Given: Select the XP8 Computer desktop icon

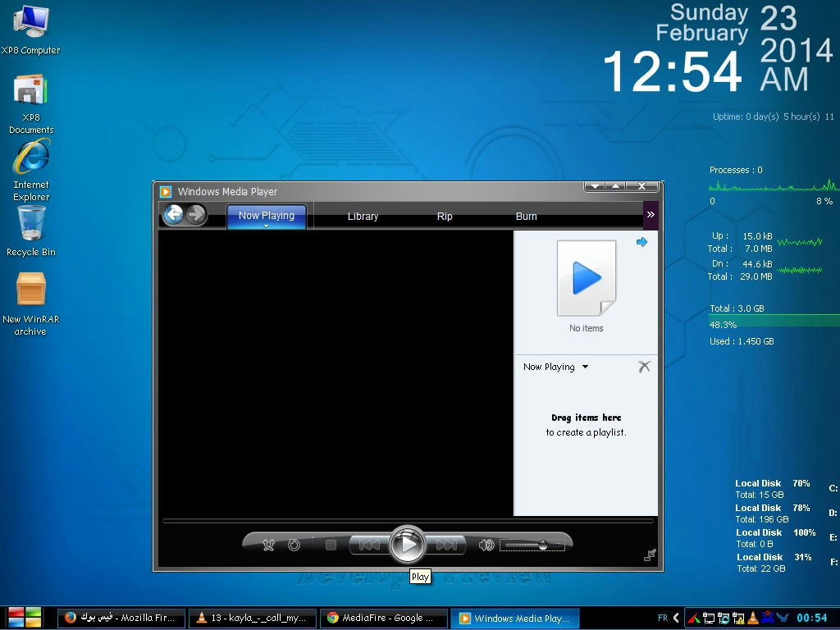Looking at the screenshot, I should pyautogui.click(x=30, y=30).
